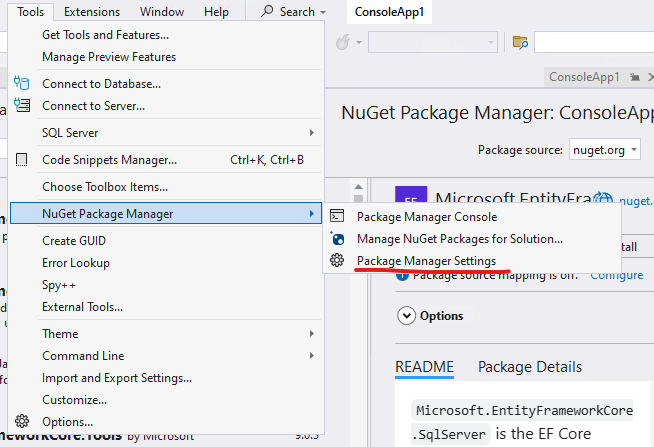Image resolution: width=654 pixels, height=447 pixels.
Task: Open the Extensions menu
Action: click(x=92, y=12)
